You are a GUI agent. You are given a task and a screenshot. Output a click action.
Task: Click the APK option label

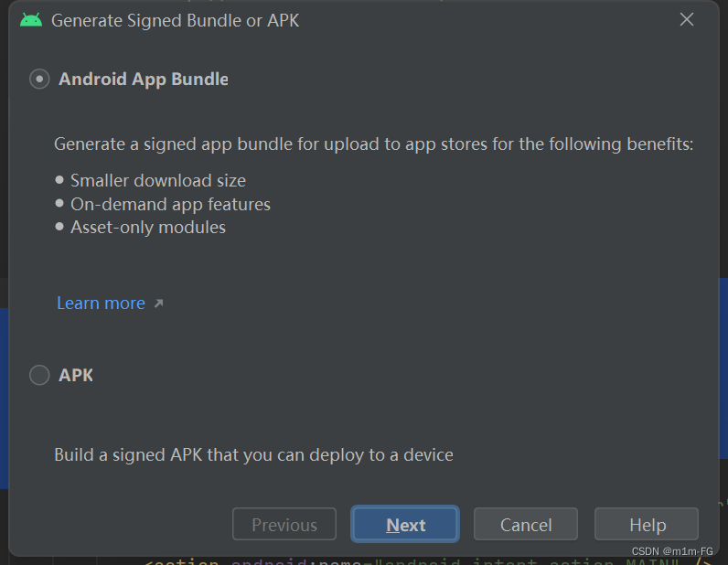[76, 375]
